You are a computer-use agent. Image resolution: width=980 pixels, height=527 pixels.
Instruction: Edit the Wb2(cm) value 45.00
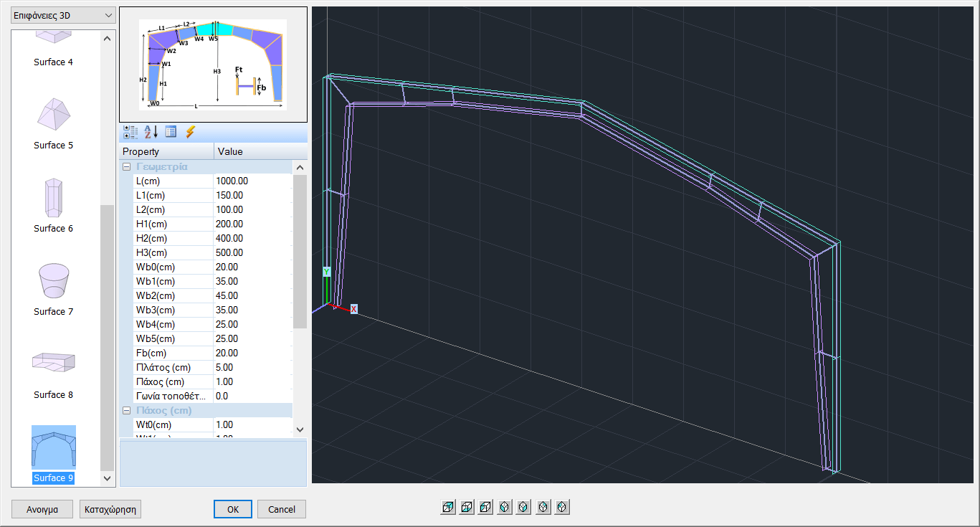(x=253, y=295)
